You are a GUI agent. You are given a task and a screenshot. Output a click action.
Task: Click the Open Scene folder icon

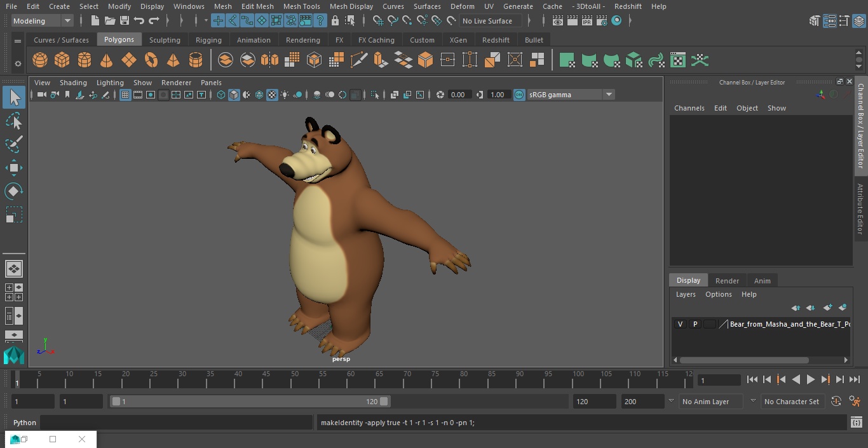110,21
